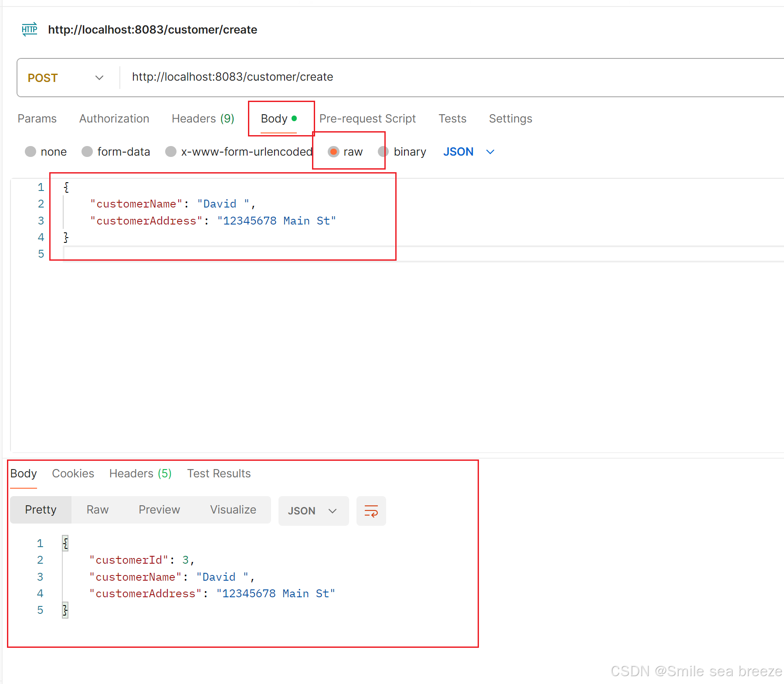Select the response Body tab
The image size is (784, 684).
tap(24, 473)
